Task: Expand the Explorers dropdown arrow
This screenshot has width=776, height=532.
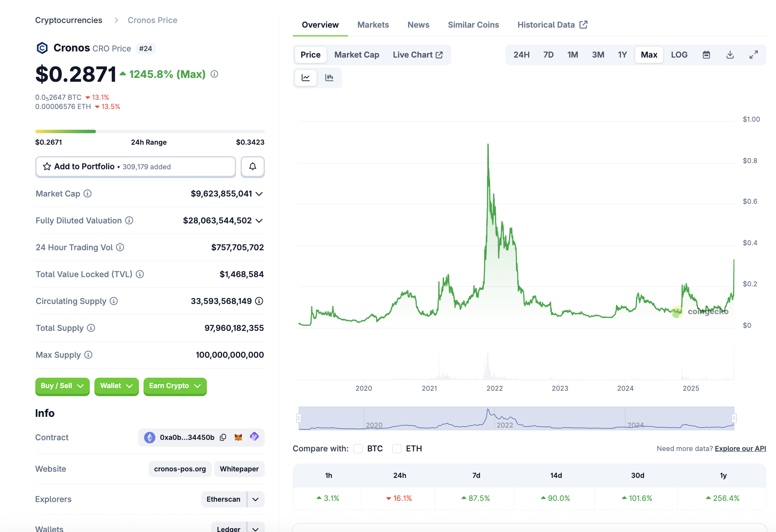Action: point(256,499)
